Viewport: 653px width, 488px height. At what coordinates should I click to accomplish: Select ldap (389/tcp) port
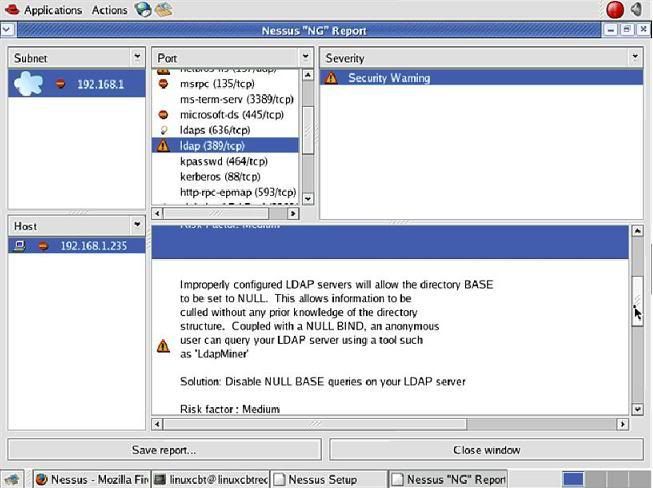tap(225, 145)
